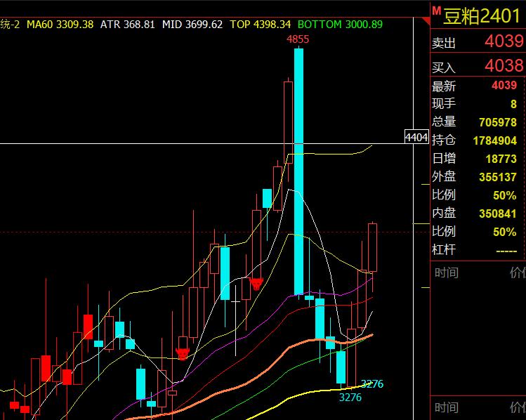526x420 pixels.
Task: Select the TOP 4398.34 indicator label
Action: (260, 24)
